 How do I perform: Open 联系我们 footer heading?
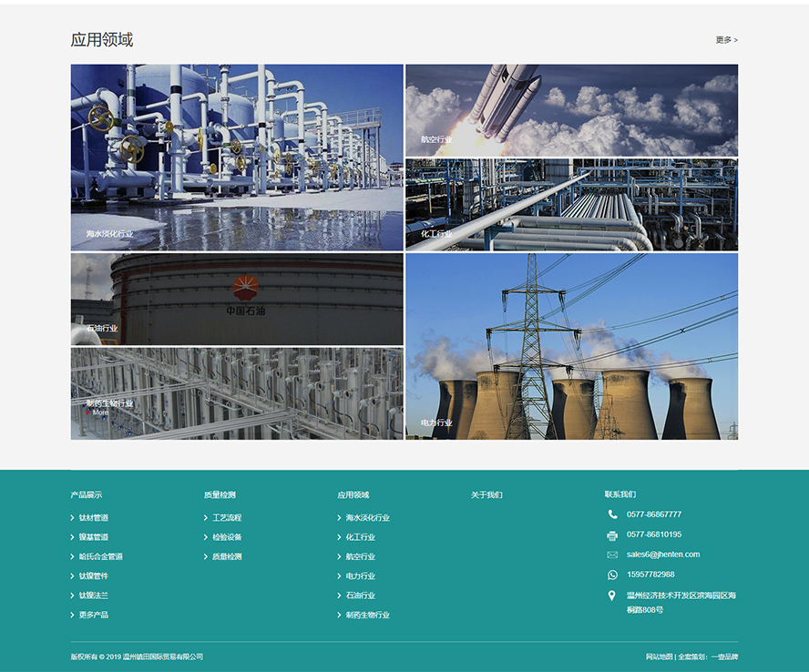pyautogui.click(x=620, y=494)
